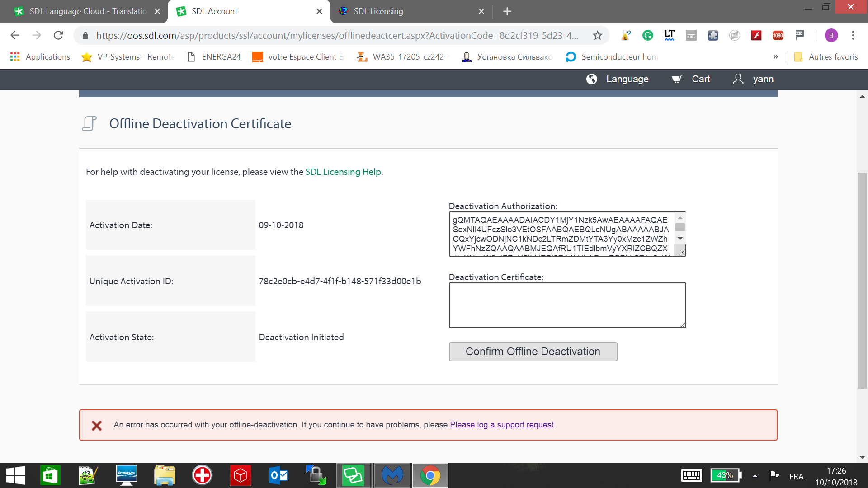Open the ENERGA24 bookmark

click(x=214, y=57)
